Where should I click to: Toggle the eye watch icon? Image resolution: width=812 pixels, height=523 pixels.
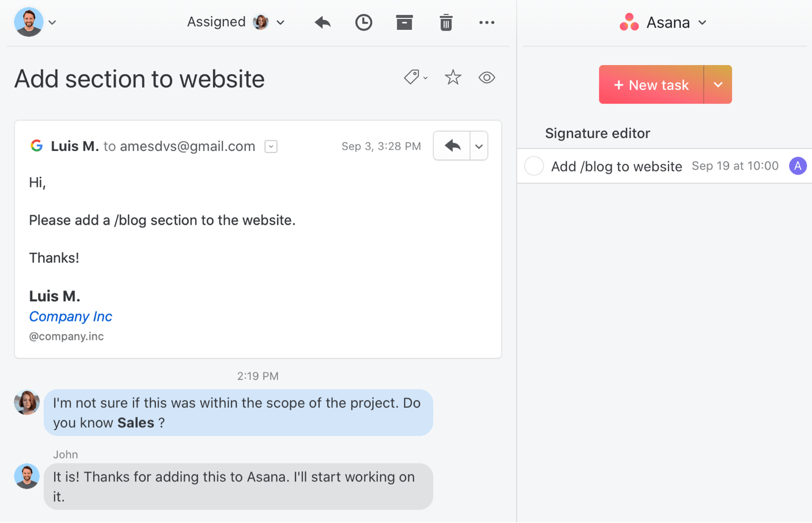tap(487, 77)
